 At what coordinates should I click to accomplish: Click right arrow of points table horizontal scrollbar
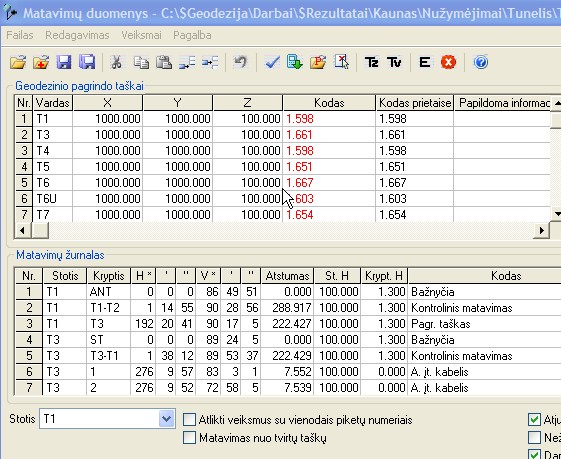pyautogui.click(x=541, y=230)
